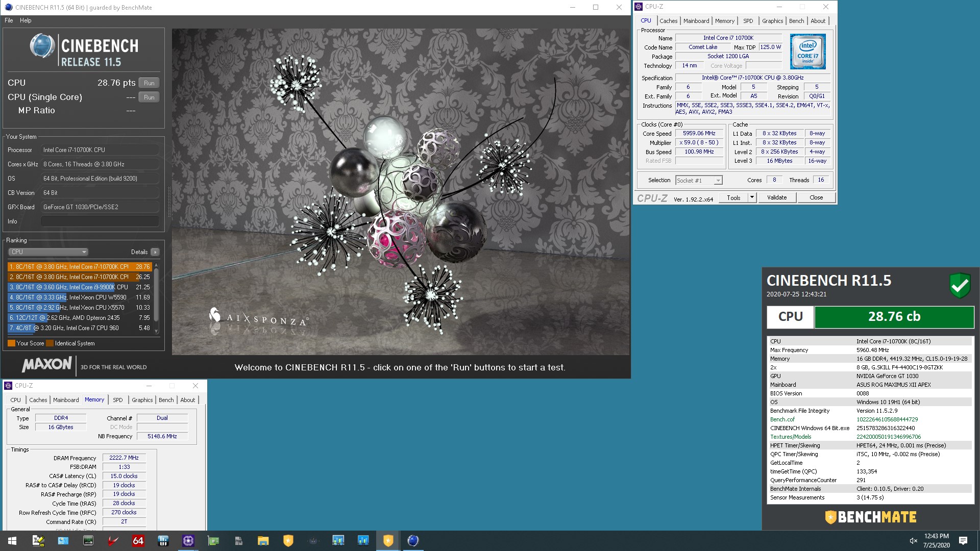Open the Socket #1 selection dropdown

click(699, 180)
